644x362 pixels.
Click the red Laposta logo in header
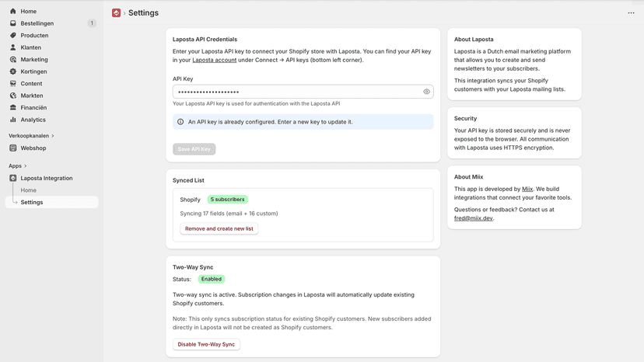click(x=116, y=12)
